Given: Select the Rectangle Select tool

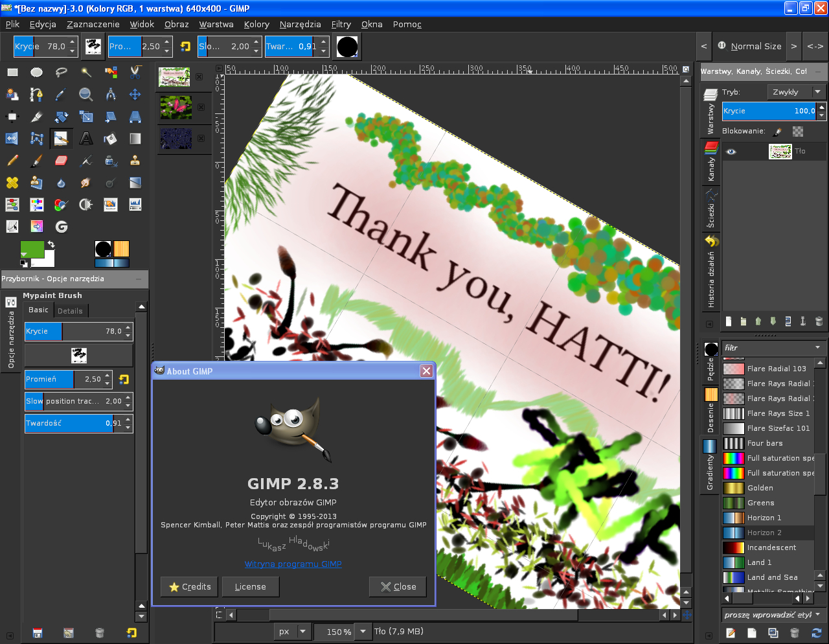Looking at the screenshot, I should (12, 72).
